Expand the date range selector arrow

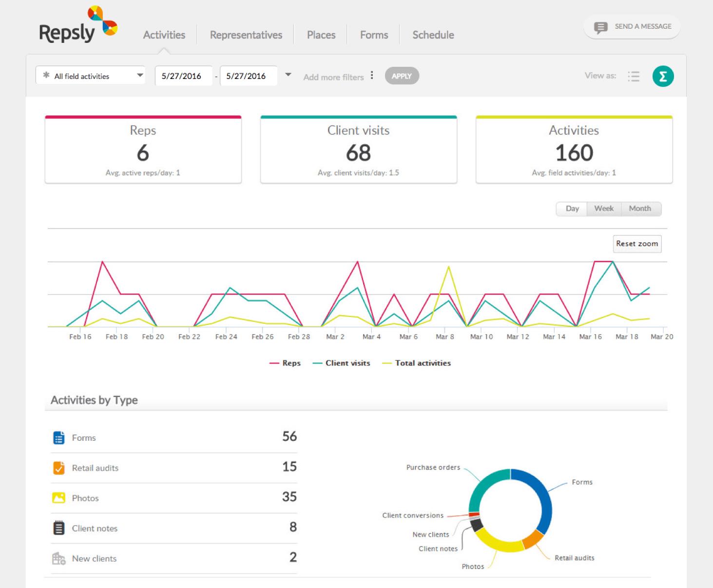click(x=288, y=74)
